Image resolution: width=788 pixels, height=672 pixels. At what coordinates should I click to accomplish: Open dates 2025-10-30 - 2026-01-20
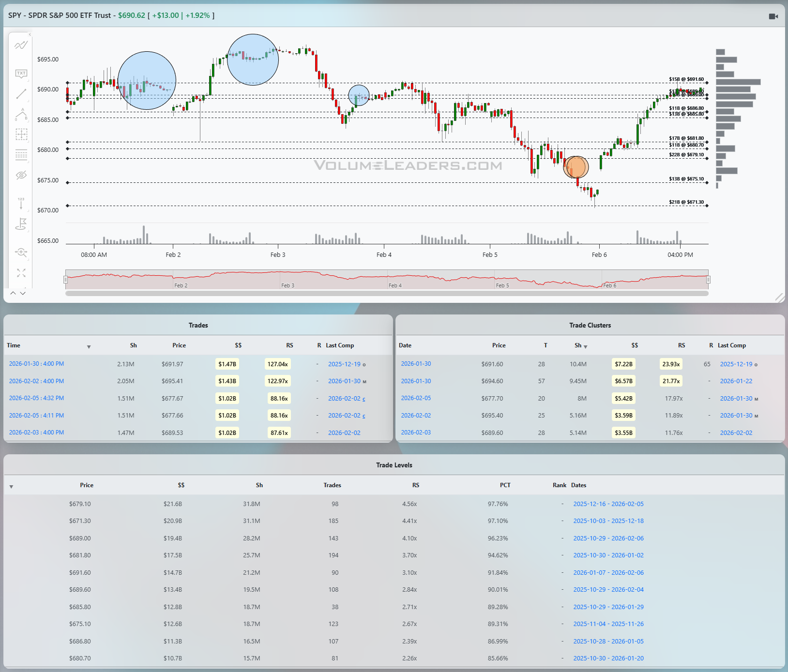coord(608,658)
